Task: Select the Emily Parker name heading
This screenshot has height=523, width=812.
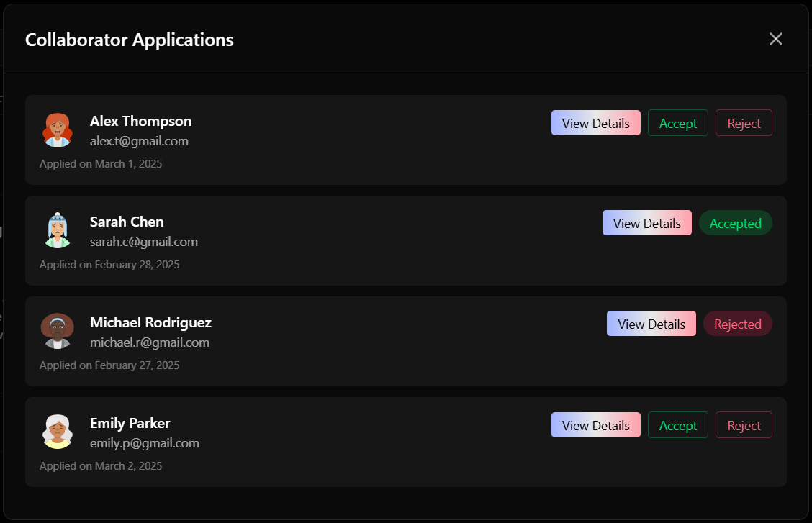Action: [x=130, y=423]
